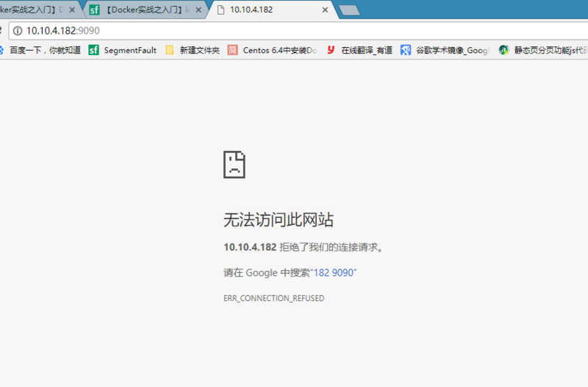The image size is (588, 387).
Task: Click the sf favicon on second tab
Action: (95, 10)
